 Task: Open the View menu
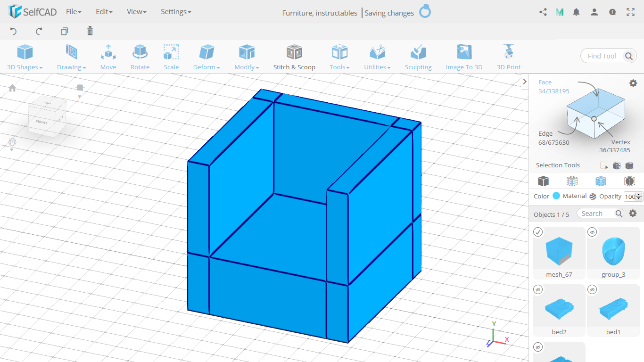pos(136,12)
